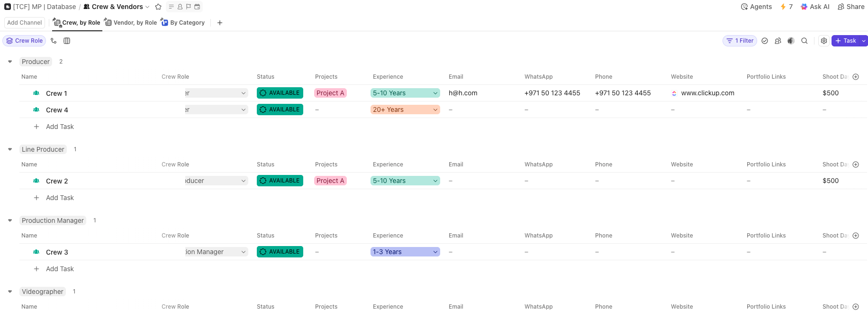Open the assignees filter icon
868x311 pixels.
coord(778,41)
